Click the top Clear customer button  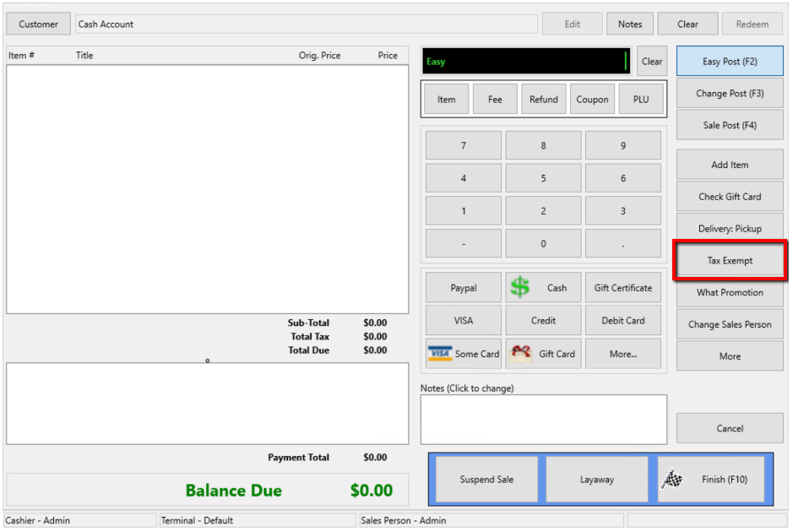tap(687, 24)
